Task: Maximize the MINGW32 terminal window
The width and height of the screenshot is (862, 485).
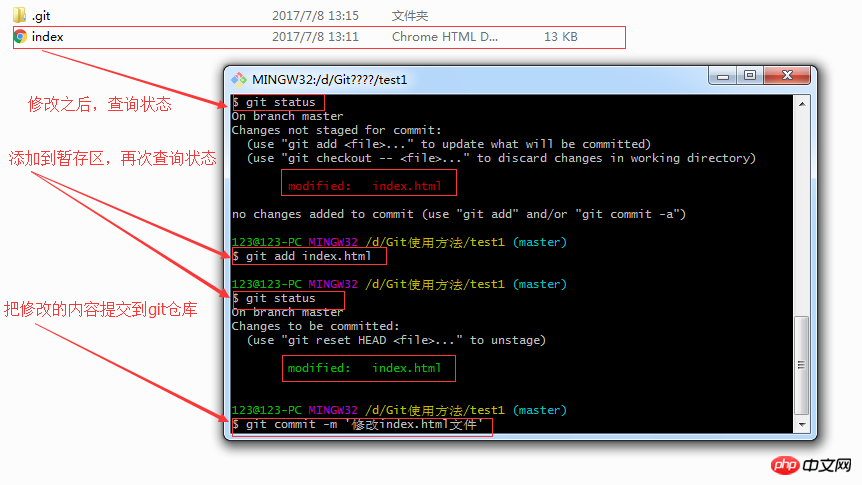Action: point(749,76)
